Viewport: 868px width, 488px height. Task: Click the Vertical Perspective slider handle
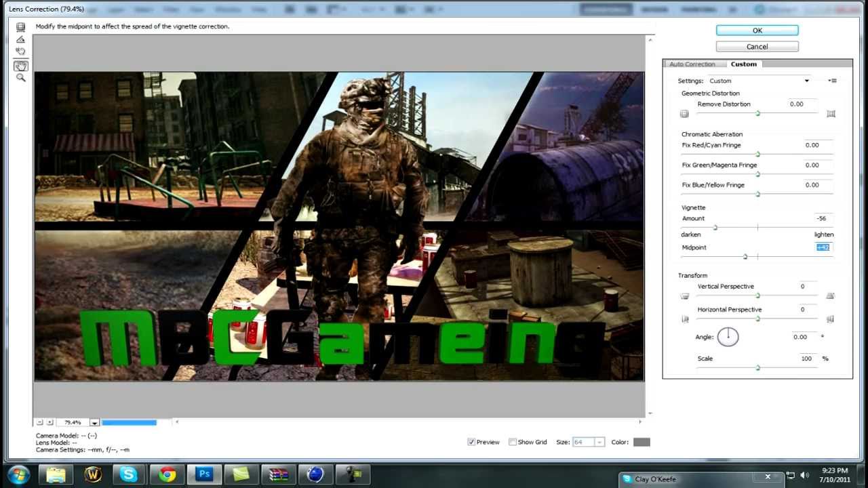757,296
